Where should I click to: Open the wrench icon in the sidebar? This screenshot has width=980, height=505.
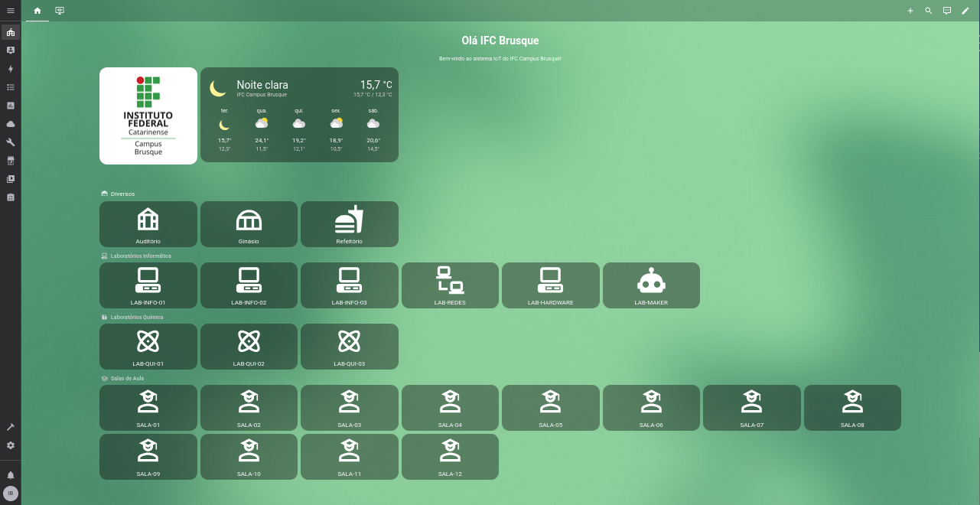(11, 142)
